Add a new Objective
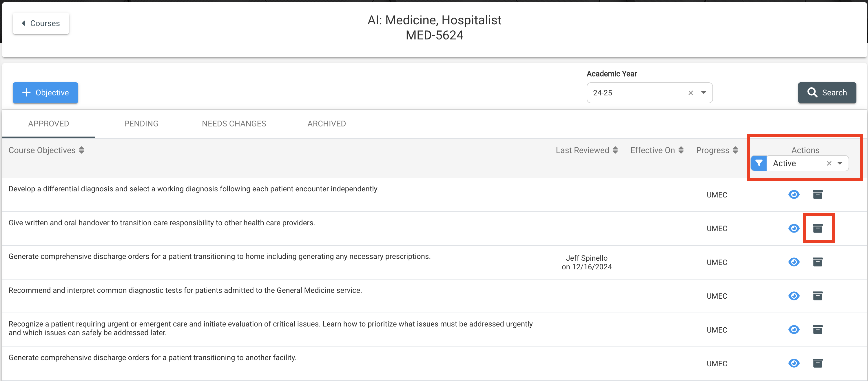Viewport: 868px width, 381px height. click(45, 93)
